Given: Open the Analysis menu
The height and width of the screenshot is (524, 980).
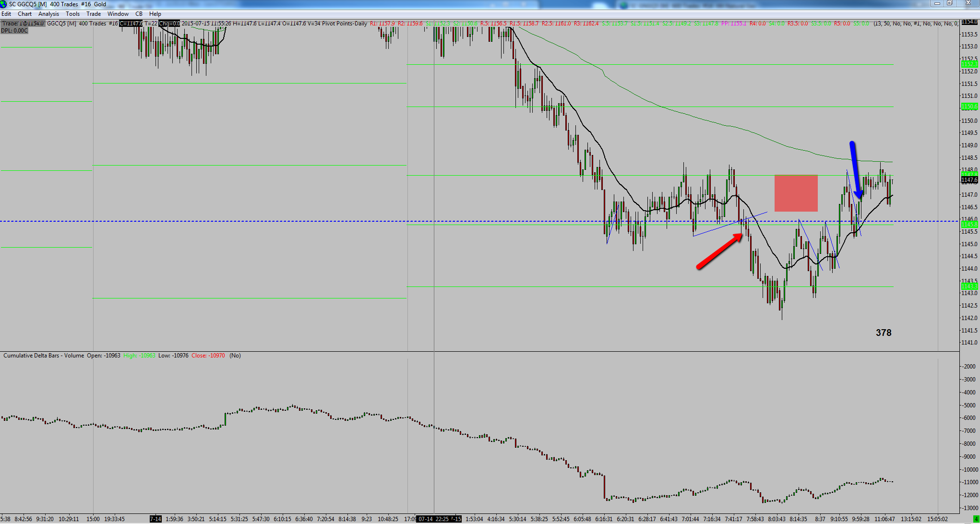Looking at the screenshot, I should click(48, 14).
